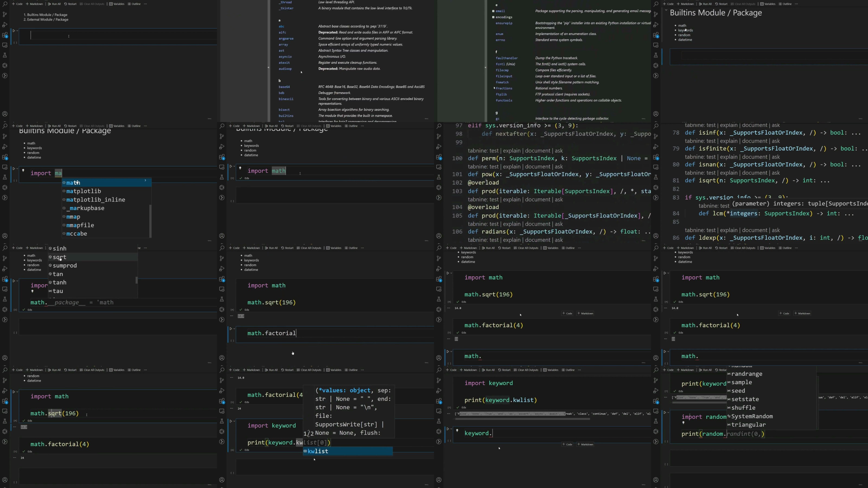Click the scrollbar under the keyword.kwlist output
This screenshot has height=488, width=868.
[x=522, y=419]
